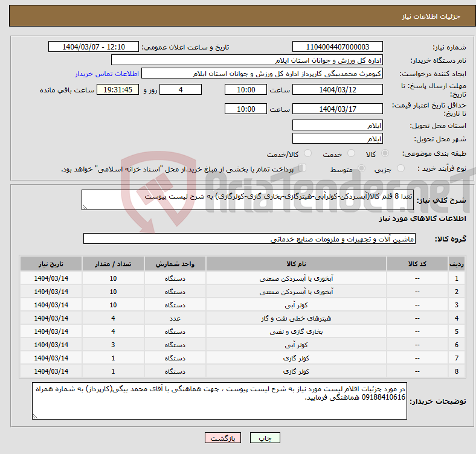
Task: Click quantity 3 in row 6
Action: (113, 345)
